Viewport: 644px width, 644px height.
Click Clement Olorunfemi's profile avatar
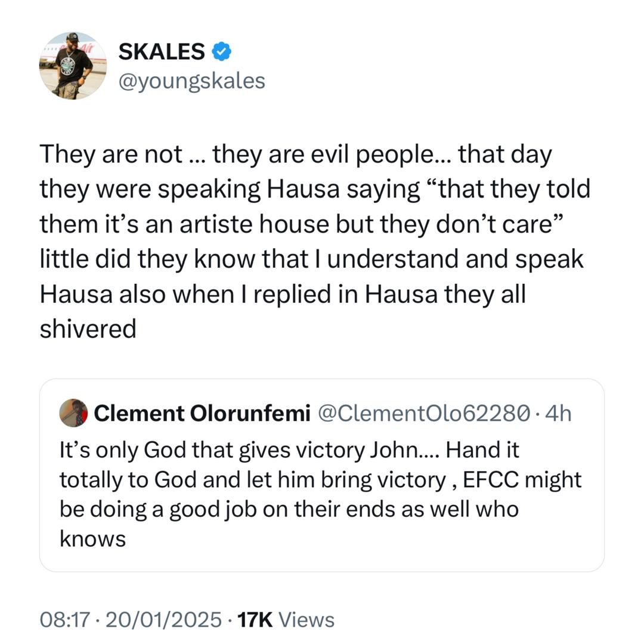point(73,414)
